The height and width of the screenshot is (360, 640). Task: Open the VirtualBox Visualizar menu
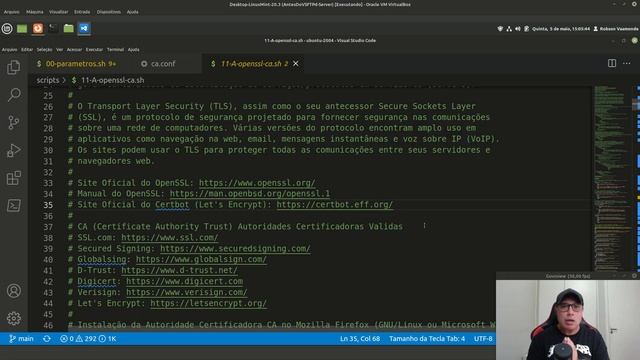coord(58,12)
